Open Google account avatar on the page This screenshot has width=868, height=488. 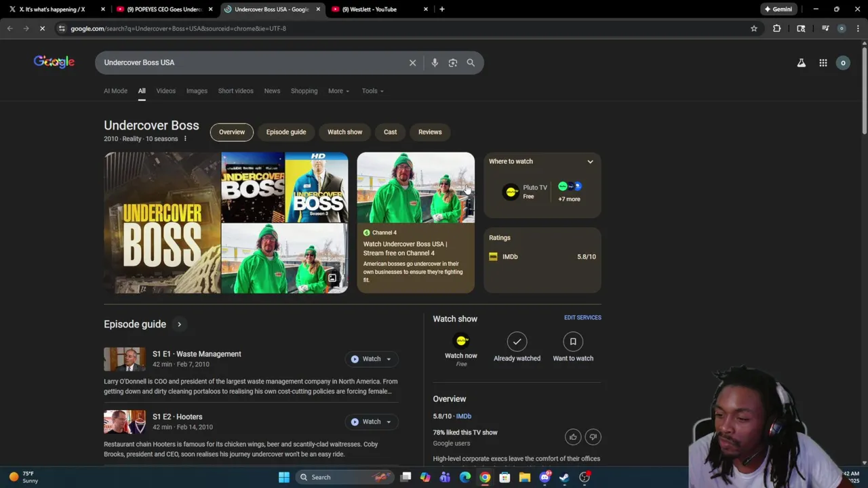pyautogui.click(x=843, y=62)
